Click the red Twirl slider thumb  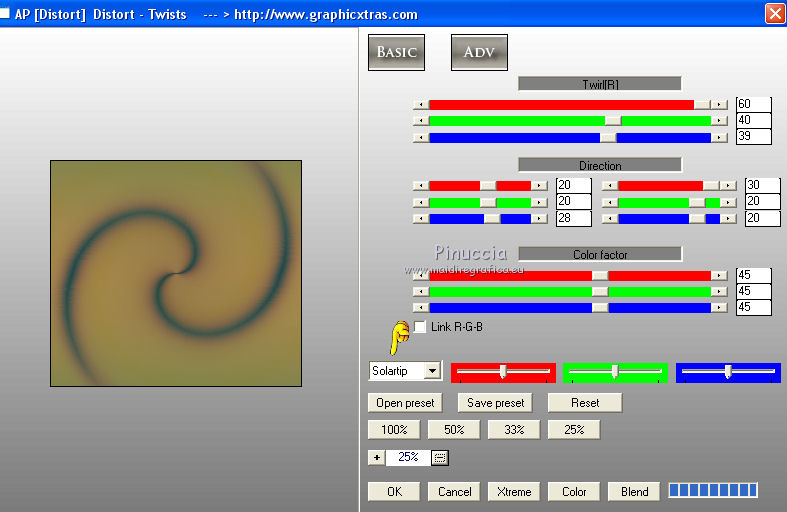tap(702, 104)
